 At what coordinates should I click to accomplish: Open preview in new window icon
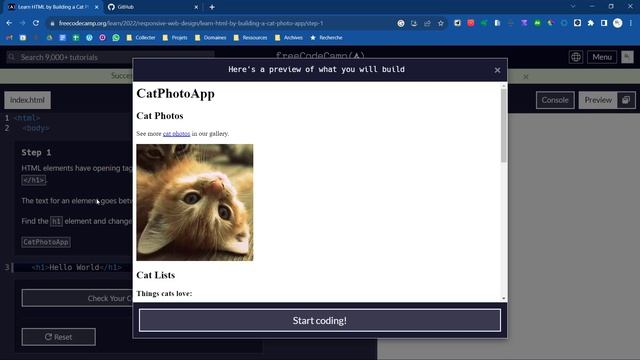(626, 100)
